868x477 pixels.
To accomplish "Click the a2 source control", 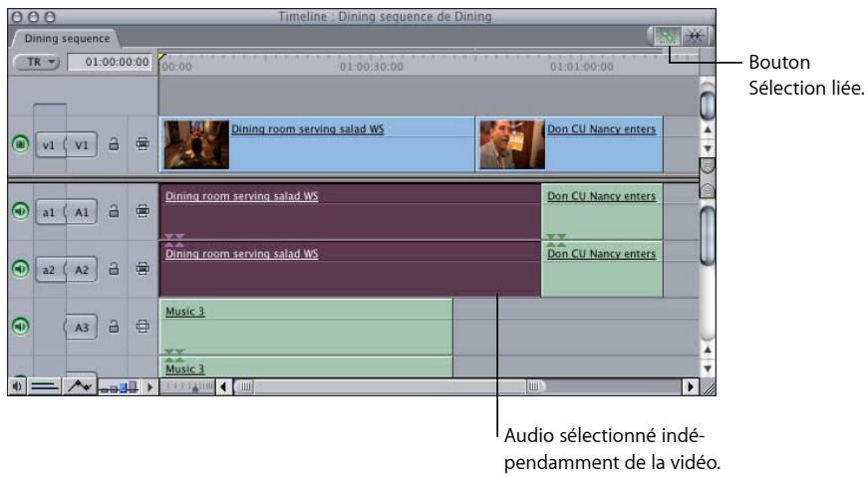I will click(x=49, y=270).
